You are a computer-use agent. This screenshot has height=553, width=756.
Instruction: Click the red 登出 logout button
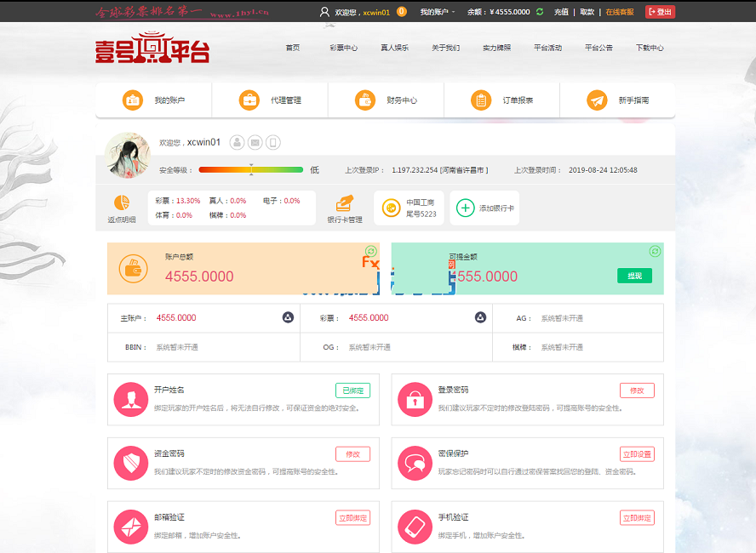coord(660,12)
